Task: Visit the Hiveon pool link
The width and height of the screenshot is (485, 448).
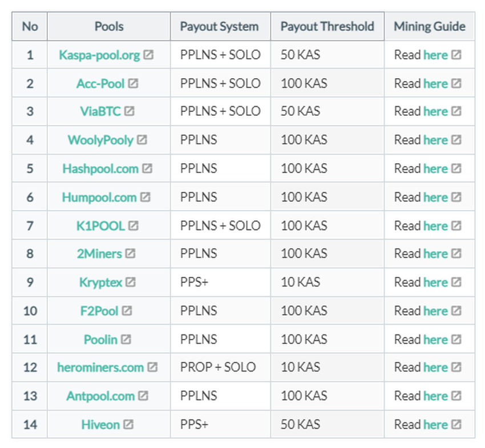Action: [x=100, y=425]
